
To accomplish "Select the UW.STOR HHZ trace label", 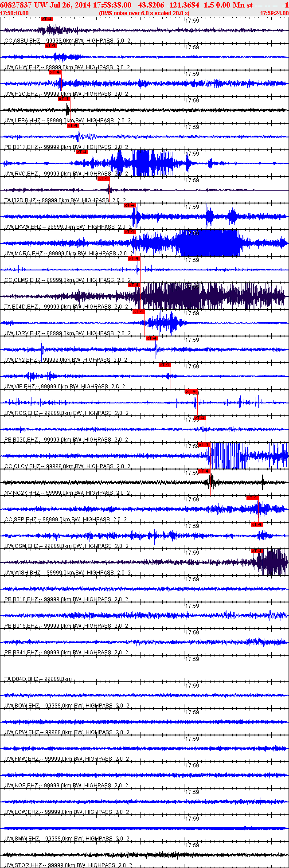I will (67, 865).
